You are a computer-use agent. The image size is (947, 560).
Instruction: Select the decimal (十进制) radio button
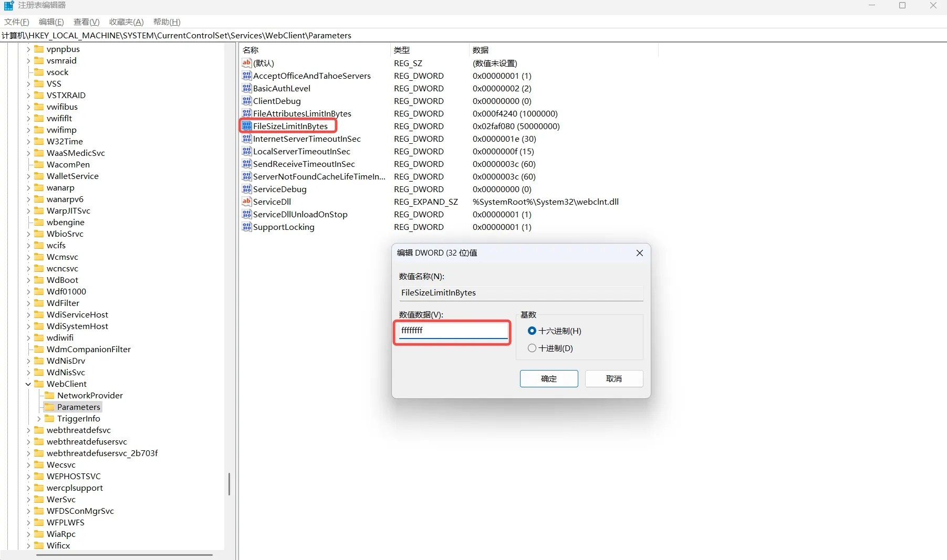532,348
